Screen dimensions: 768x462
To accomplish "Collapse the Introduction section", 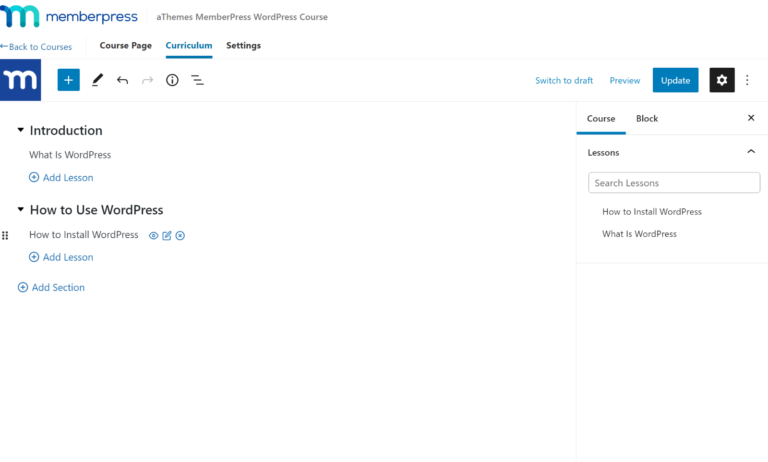I will [21, 130].
